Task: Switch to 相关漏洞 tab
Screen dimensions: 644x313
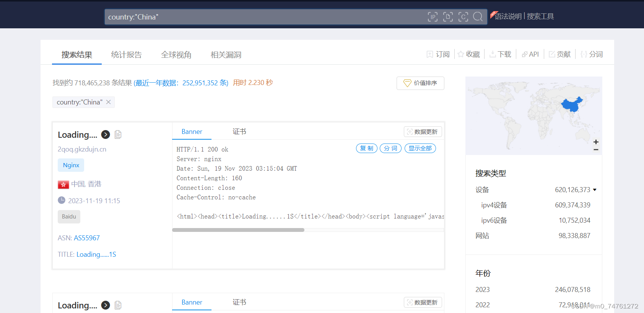Action: 226,55
